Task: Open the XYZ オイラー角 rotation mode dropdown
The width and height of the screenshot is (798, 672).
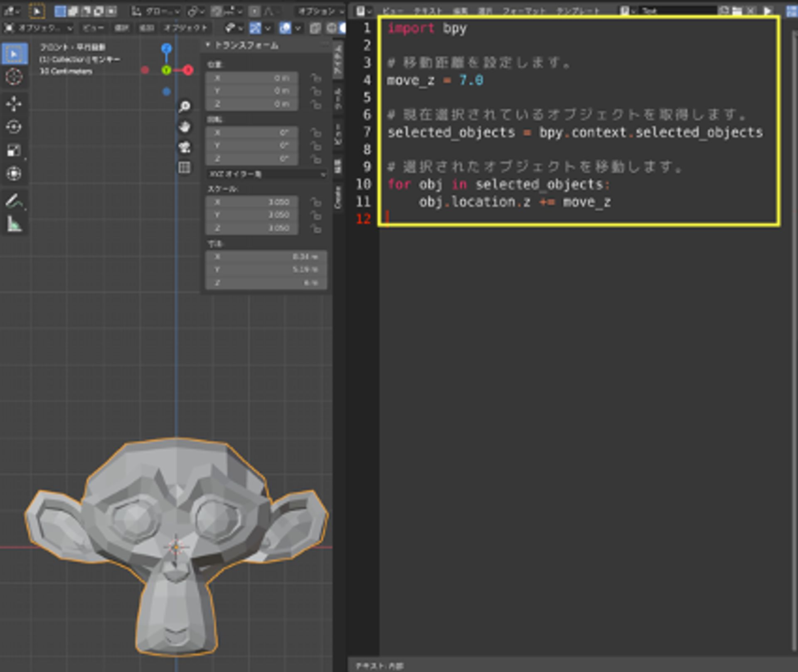Action: [266, 174]
